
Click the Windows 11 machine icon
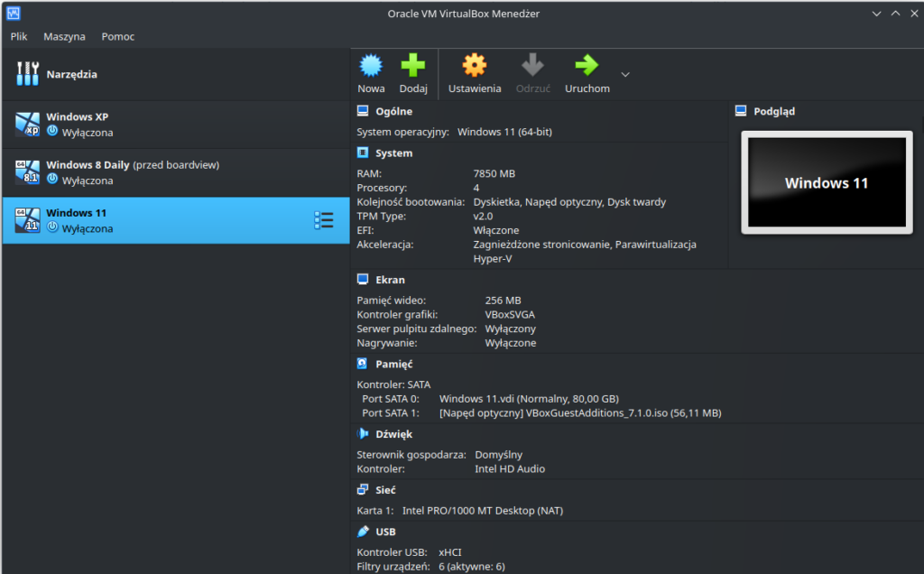coord(28,220)
